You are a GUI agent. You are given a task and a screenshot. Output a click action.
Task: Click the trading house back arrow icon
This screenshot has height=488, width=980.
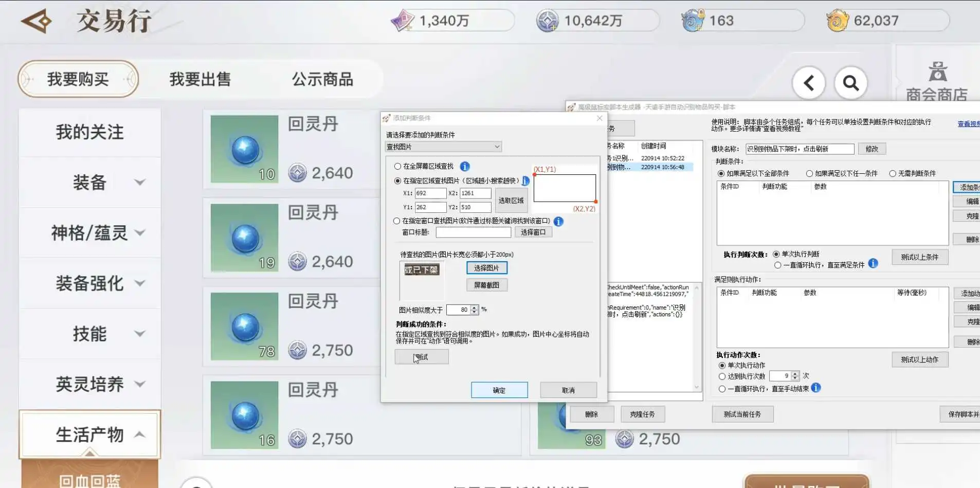[37, 21]
